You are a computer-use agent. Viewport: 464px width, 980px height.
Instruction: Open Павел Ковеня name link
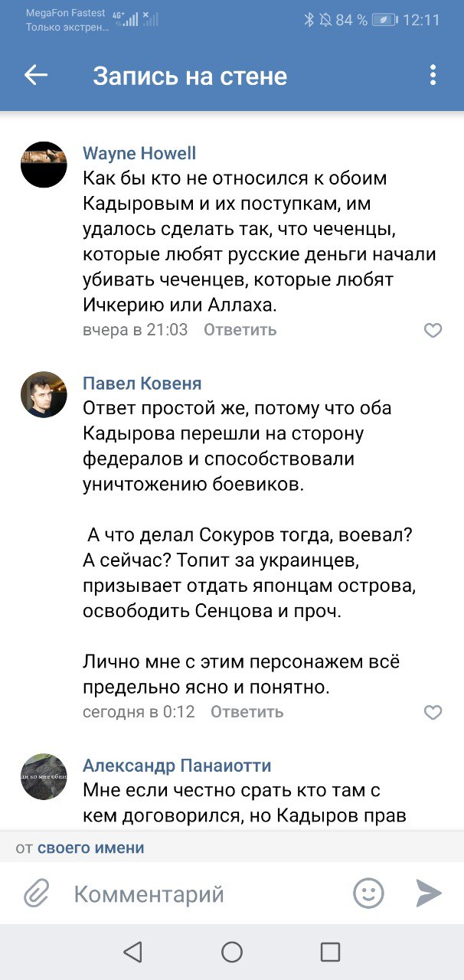[142, 384]
